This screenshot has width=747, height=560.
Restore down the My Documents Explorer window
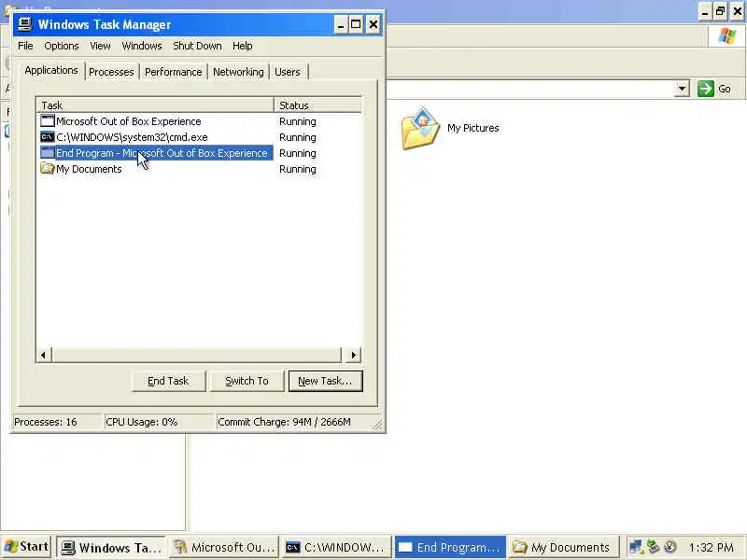tap(720, 11)
